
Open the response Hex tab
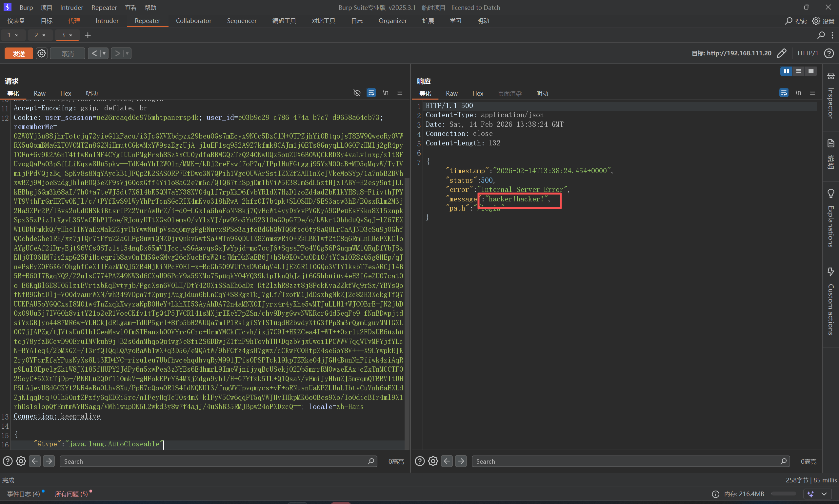tap(477, 93)
